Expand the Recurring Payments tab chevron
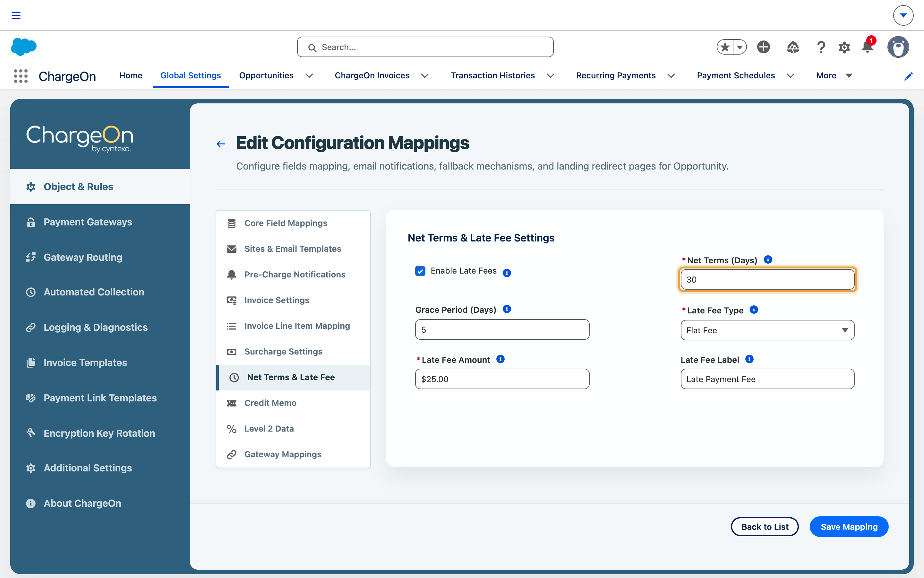This screenshot has height=578, width=924. pyautogui.click(x=671, y=76)
